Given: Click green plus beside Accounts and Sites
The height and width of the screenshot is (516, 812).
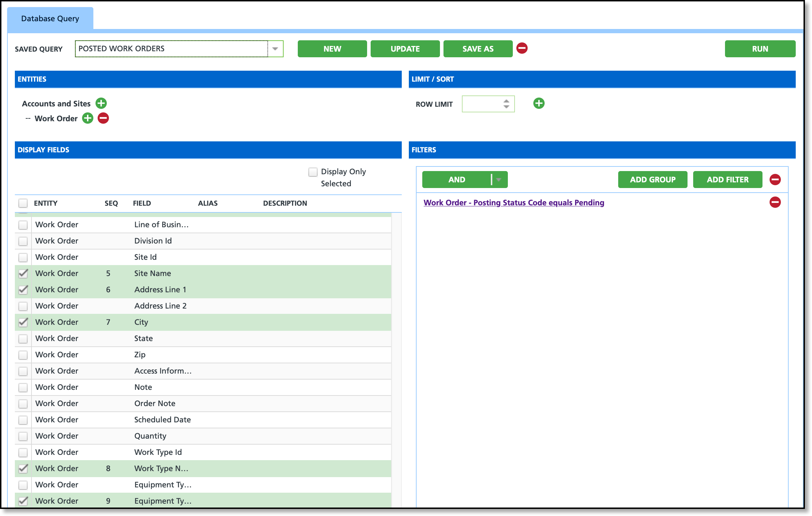Looking at the screenshot, I should (101, 103).
